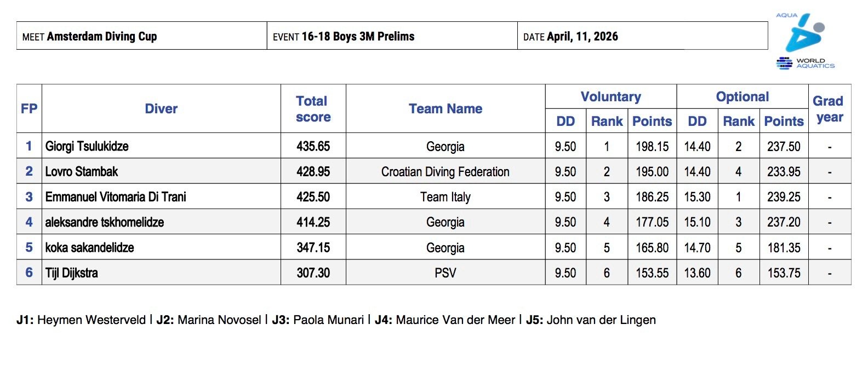Select the Team Name column header

pos(446,109)
